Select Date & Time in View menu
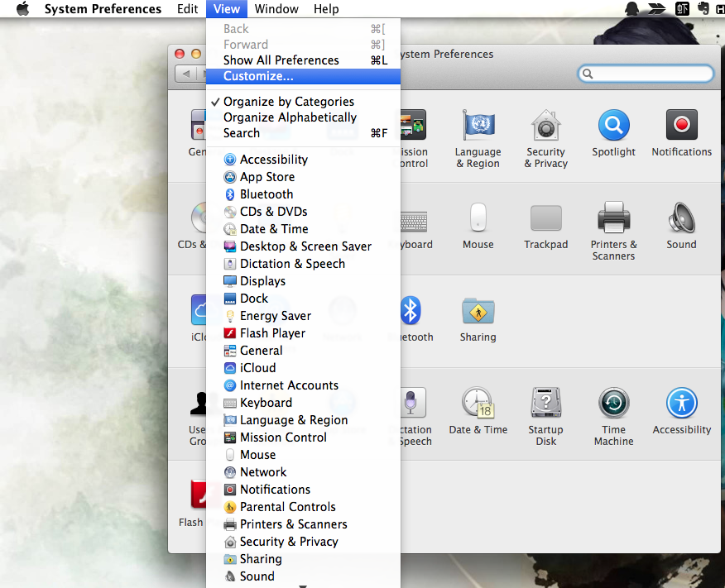The width and height of the screenshot is (725, 588). 303,229
